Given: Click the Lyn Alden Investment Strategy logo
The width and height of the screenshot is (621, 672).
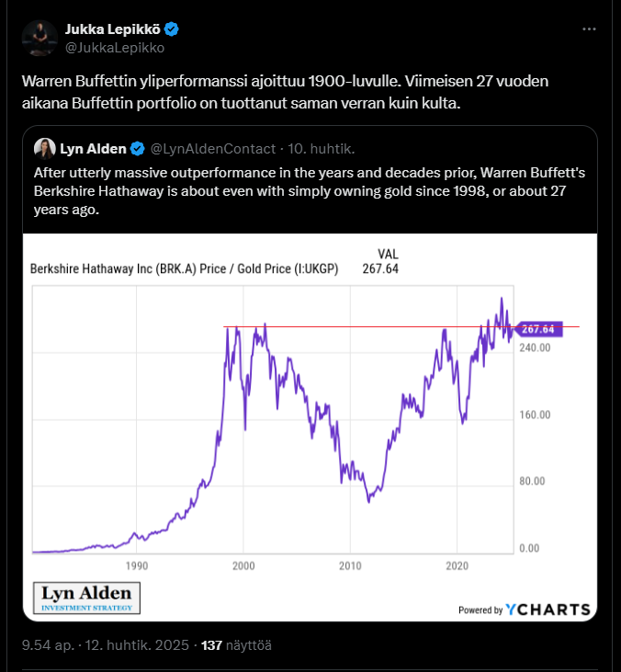Looking at the screenshot, I should 87,598.
